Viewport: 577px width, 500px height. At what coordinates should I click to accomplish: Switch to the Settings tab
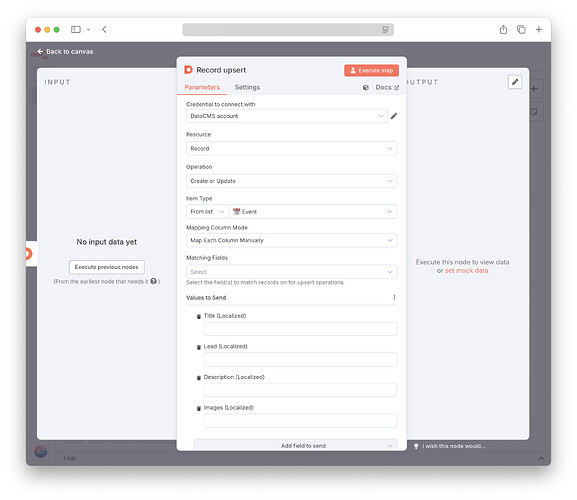247,87
